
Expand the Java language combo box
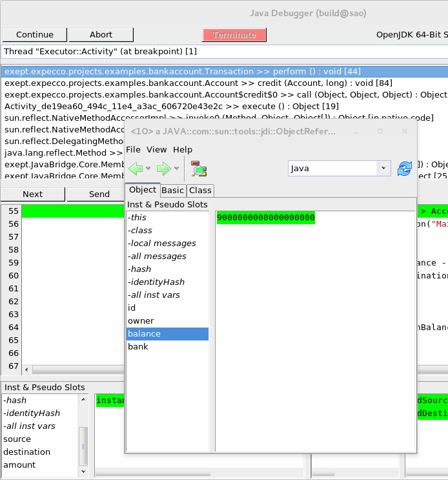384,169
